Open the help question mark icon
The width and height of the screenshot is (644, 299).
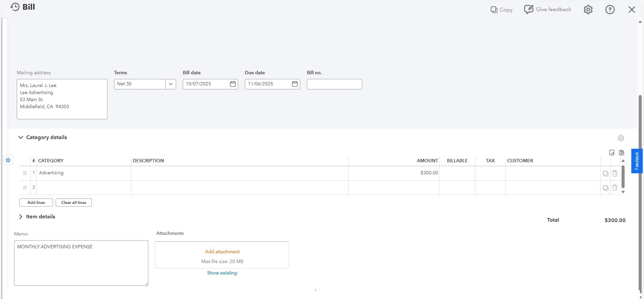pyautogui.click(x=610, y=10)
